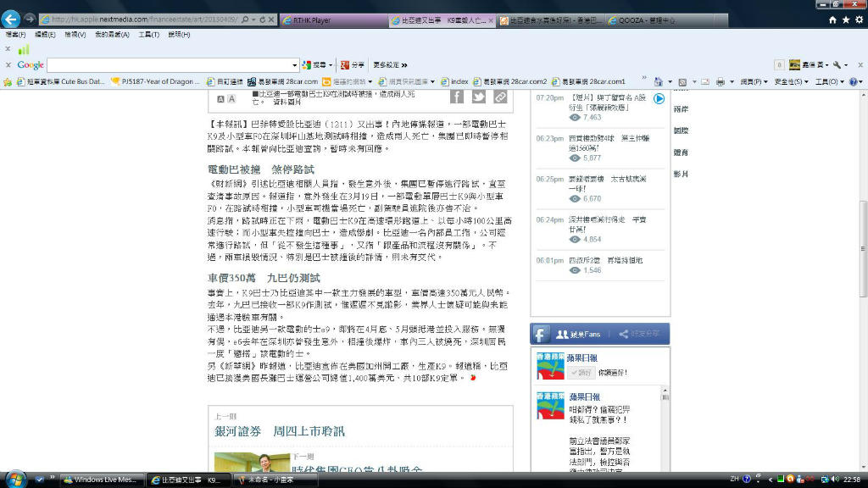Open the Cute Bus Database favorites link
Screen dimensions: 868x488
coord(60,82)
